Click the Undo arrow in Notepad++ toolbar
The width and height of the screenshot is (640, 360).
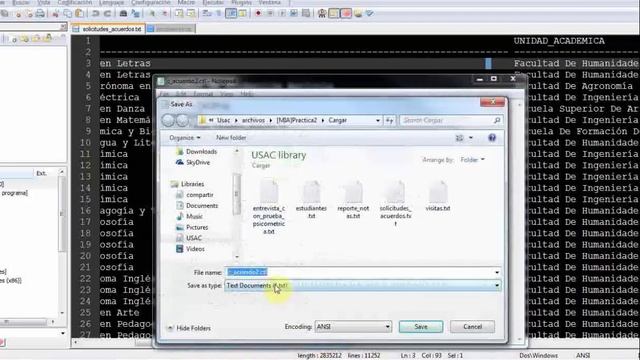click(95, 13)
